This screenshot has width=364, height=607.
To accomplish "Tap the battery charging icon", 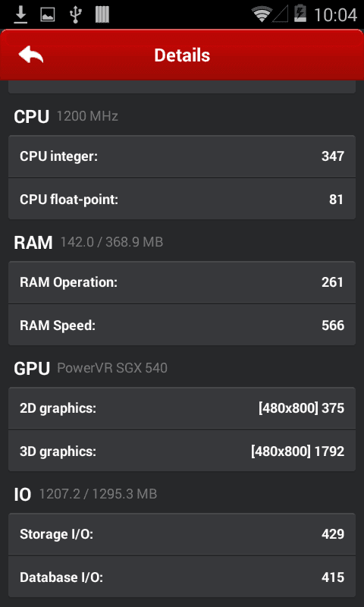I will tap(300, 14).
